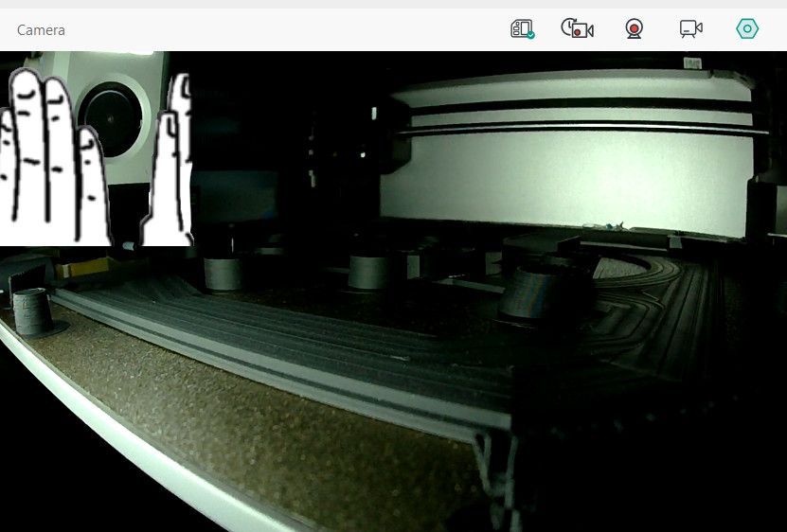
Task: Click the SD card status icon
Action: point(523,29)
